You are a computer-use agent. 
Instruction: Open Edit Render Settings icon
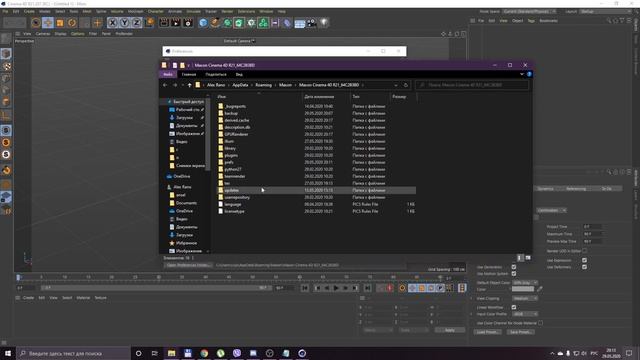188,23
